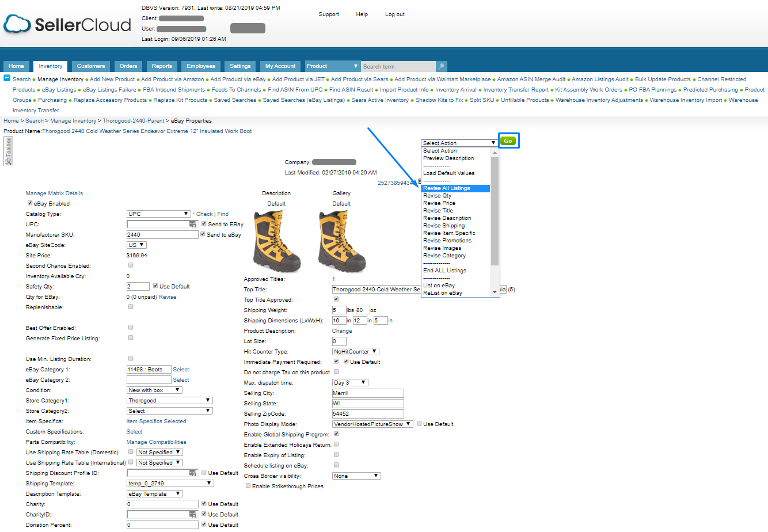
Task: Expand the Description Template dropdown
Action: [x=155, y=493]
